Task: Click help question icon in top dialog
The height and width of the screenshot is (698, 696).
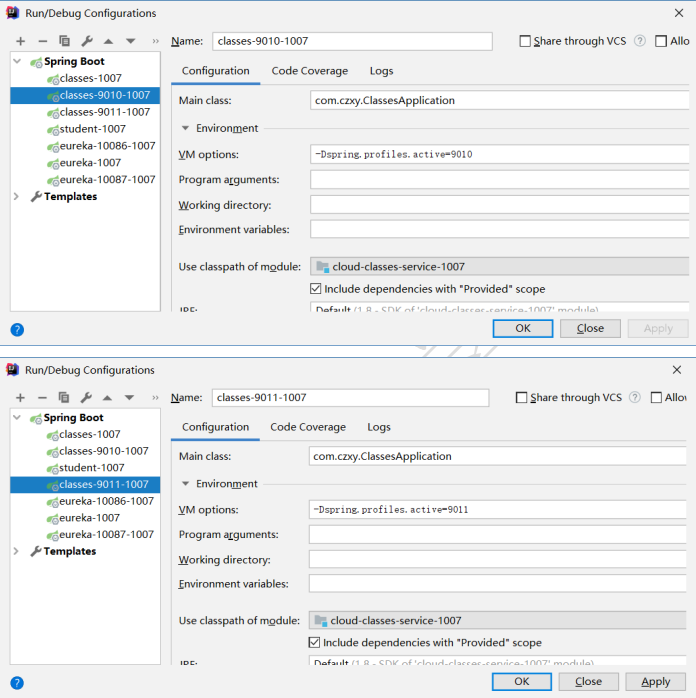Action: click(x=17, y=330)
